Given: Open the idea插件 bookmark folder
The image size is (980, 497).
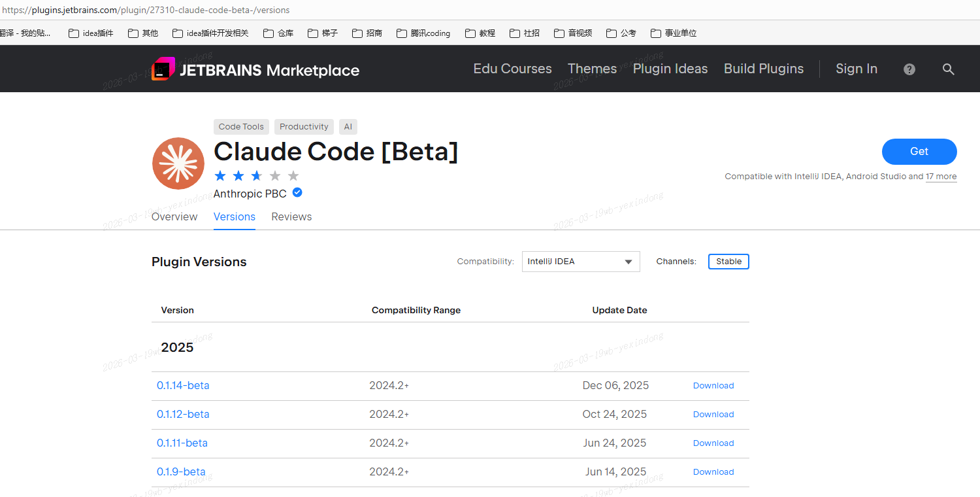Looking at the screenshot, I should click(91, 33).
